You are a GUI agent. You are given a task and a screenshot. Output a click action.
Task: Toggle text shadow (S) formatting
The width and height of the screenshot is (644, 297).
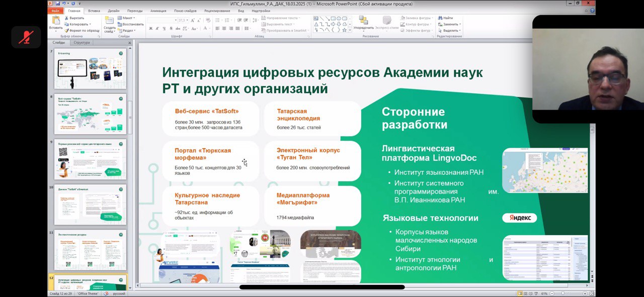click(x=171, y=29)
